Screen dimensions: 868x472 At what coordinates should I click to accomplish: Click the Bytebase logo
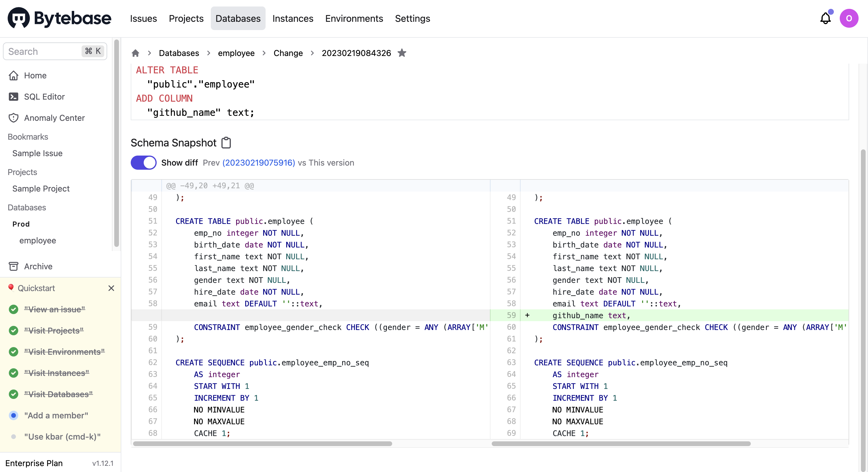(x=59, y=18)
